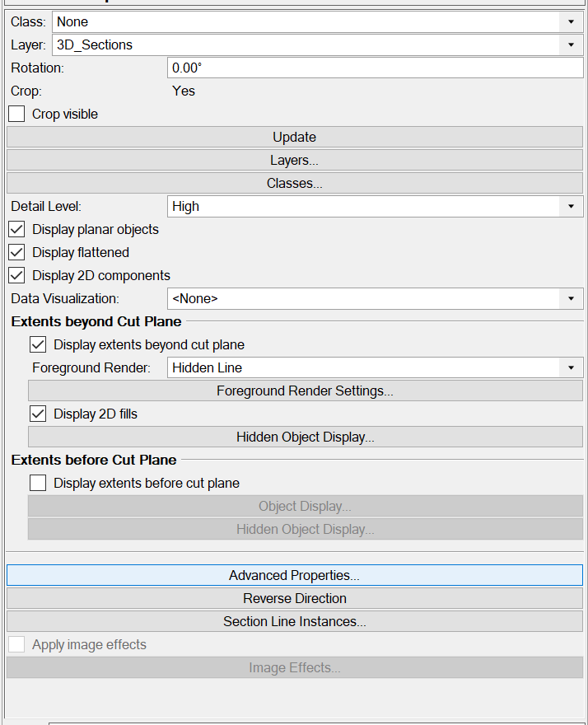Open the Layers dialog
Image resolution: width=588 pixels, height=725 pixels.
293,160
